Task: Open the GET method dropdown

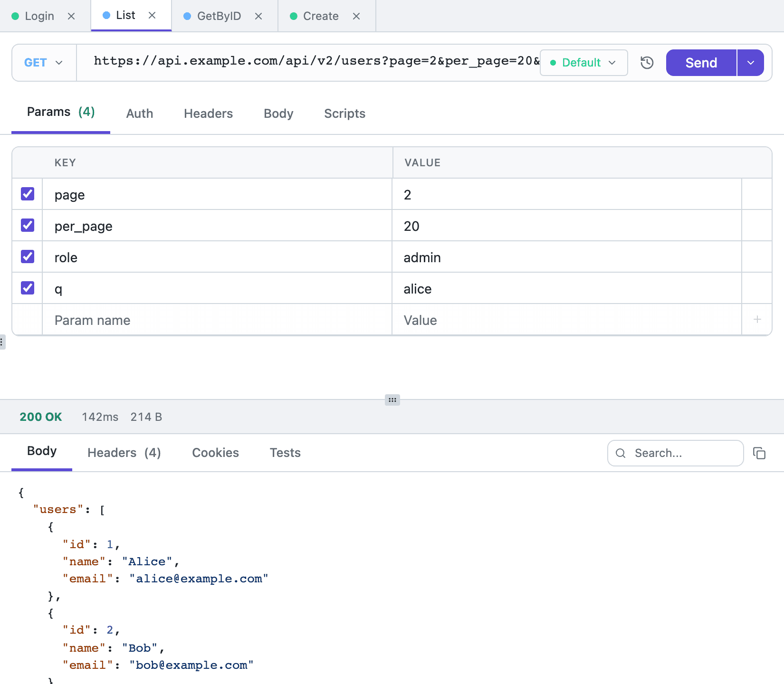Action: tap(44, 63)
